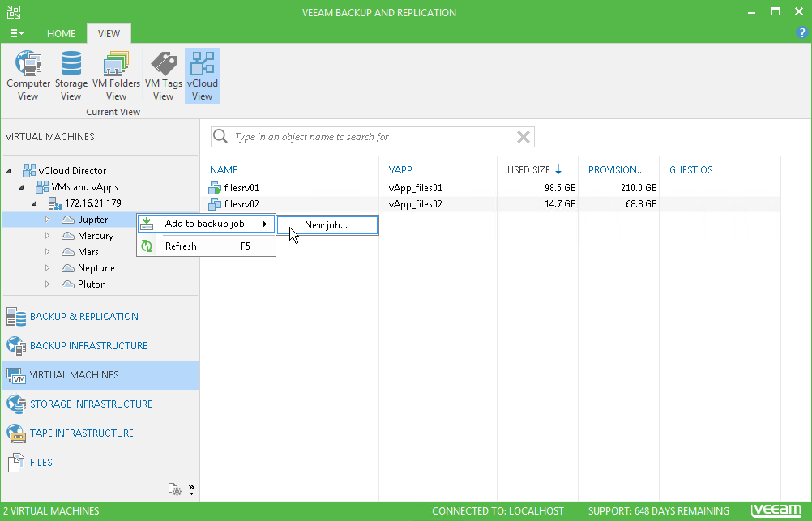Switch to VM Tags View

pyautogui.click(x=163, y=76)
